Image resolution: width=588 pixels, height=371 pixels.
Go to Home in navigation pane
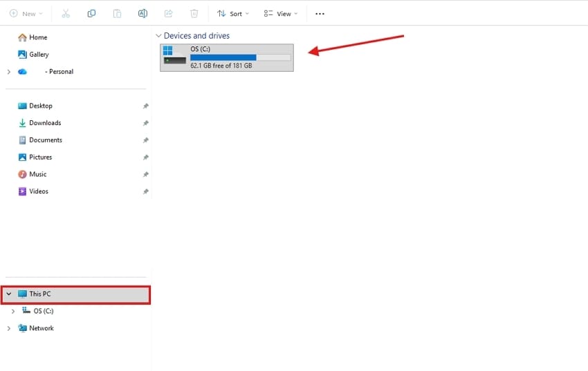(33, 37)
